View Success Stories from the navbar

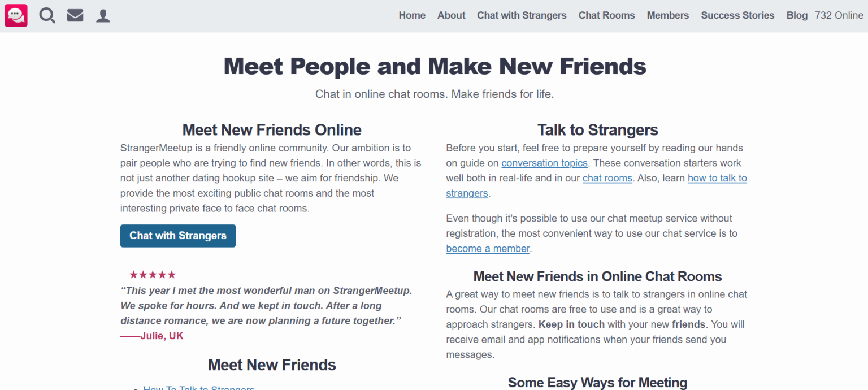coord(737,15)
